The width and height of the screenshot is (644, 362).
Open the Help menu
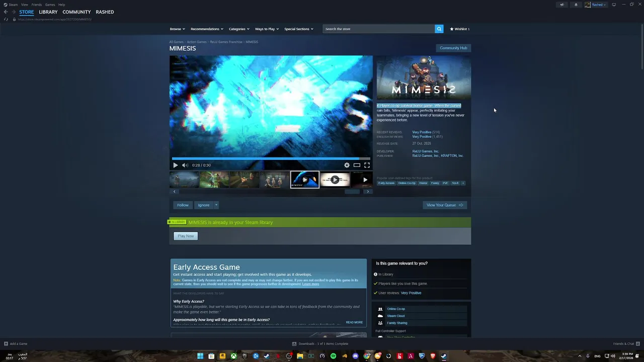point(61,5)
